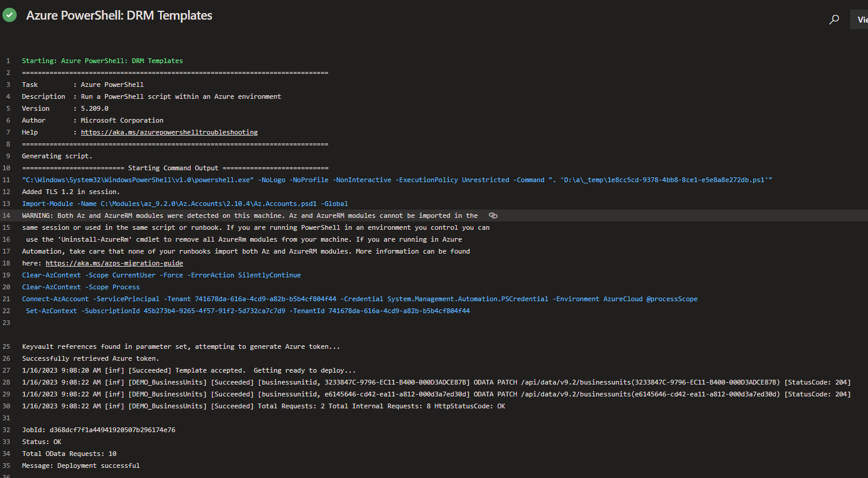This screenshot has width=868, height=478.
Task: Click 'Total Requests: 2' log line
Action: [x=264, y=406]
